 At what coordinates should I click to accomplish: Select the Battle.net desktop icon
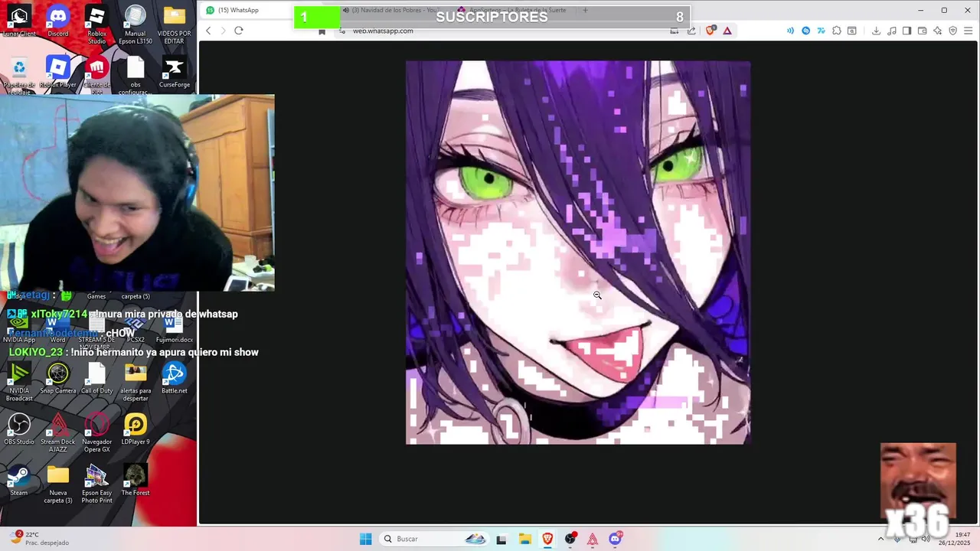pyautogui.click(x=174, y=379)
